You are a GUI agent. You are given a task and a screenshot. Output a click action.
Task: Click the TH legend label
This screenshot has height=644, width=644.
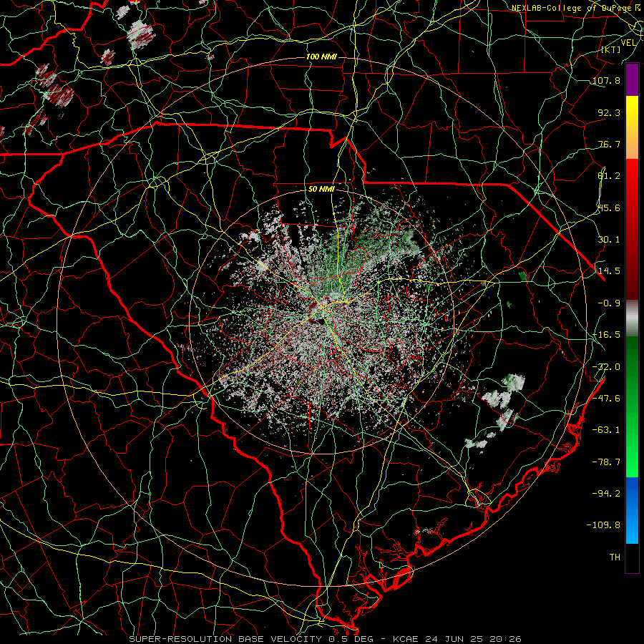coord(615,557)
